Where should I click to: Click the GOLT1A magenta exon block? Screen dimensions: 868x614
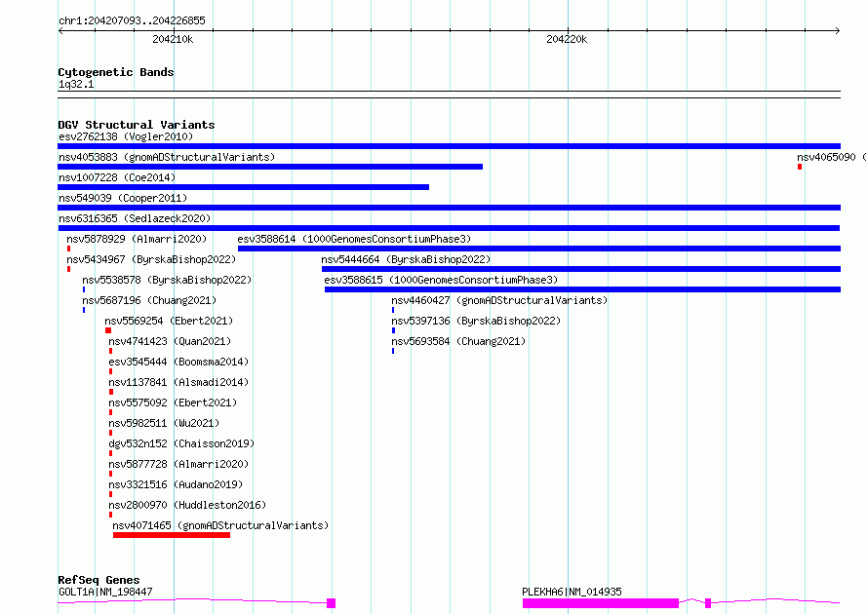[331, 603]
